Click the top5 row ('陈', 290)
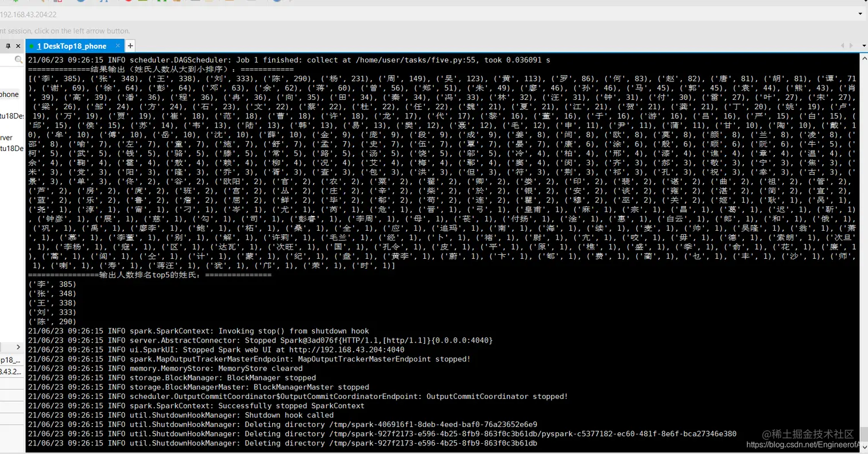Viewport: 868px width, 454px height. tap(52, 321)
